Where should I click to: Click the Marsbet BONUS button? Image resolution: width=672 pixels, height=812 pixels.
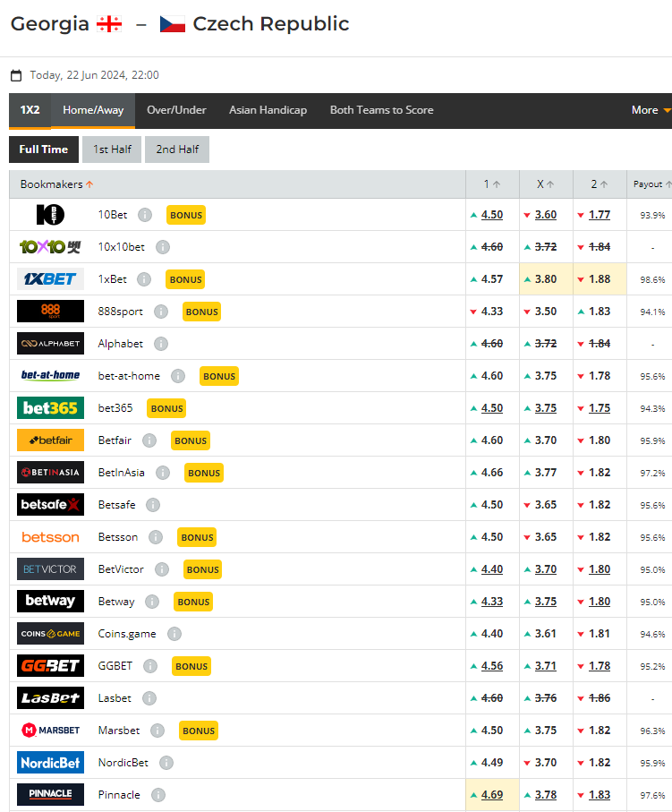(x=199, y=731)
